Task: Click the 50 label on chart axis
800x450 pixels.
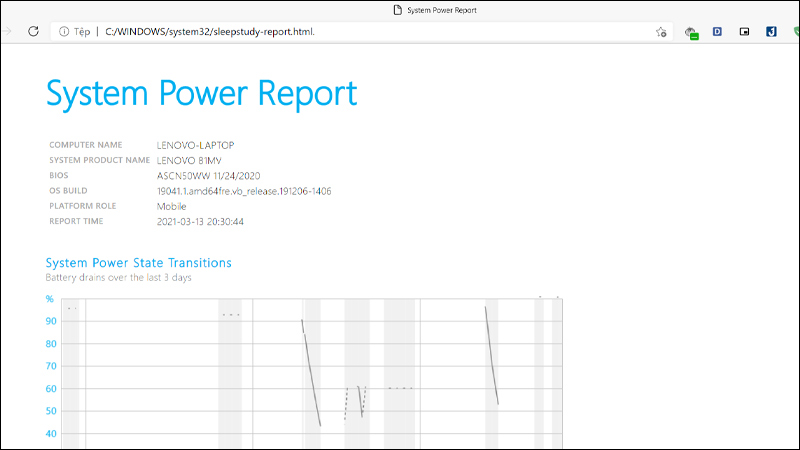Action: 51,411
